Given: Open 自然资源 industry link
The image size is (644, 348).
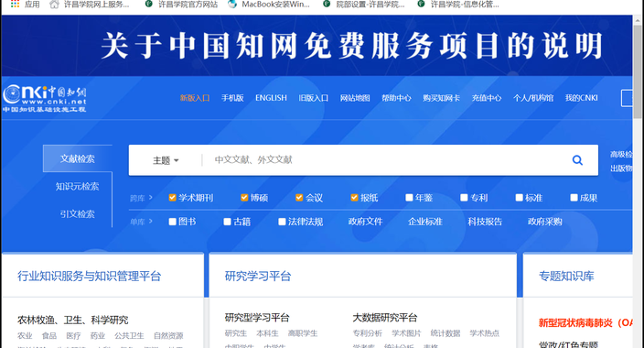Looking at the screenshot, I should pyautogui.click(x=168, y=336).
